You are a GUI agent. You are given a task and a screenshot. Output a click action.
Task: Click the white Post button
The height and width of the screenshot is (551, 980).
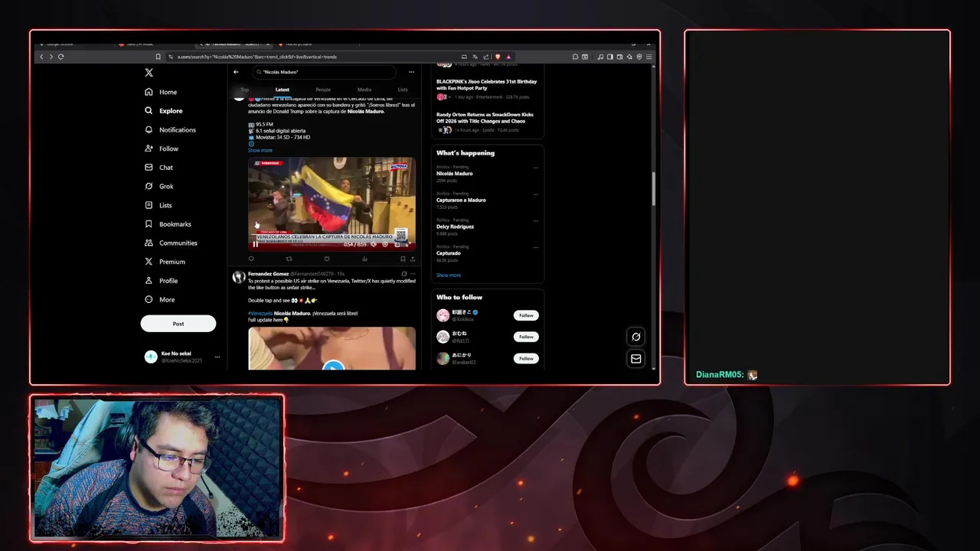[178, 324]
